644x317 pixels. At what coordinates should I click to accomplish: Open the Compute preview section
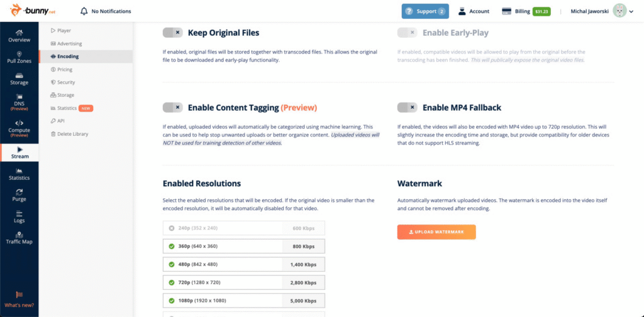[x=19, y=129]
